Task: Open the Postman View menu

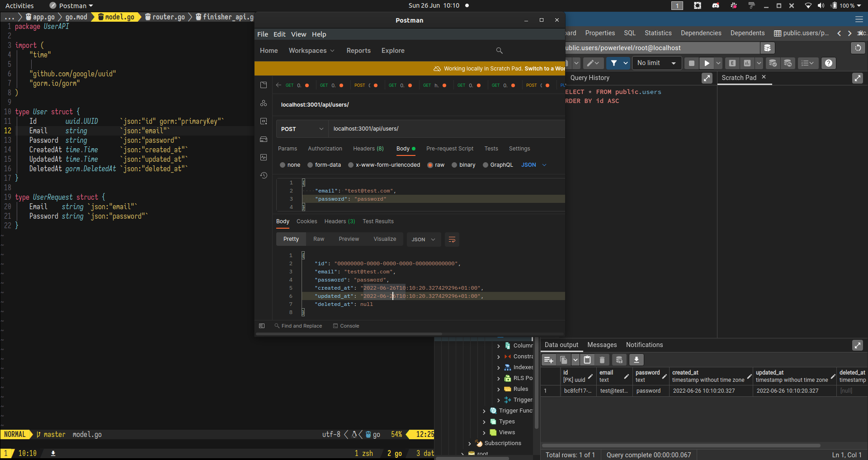Action: (x=298, y=34)
